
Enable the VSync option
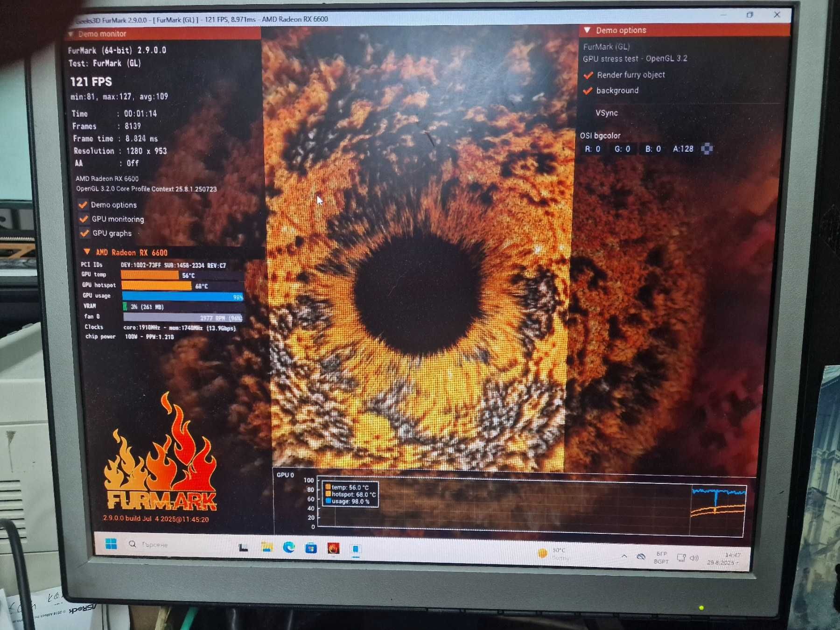tap(606, 113)
